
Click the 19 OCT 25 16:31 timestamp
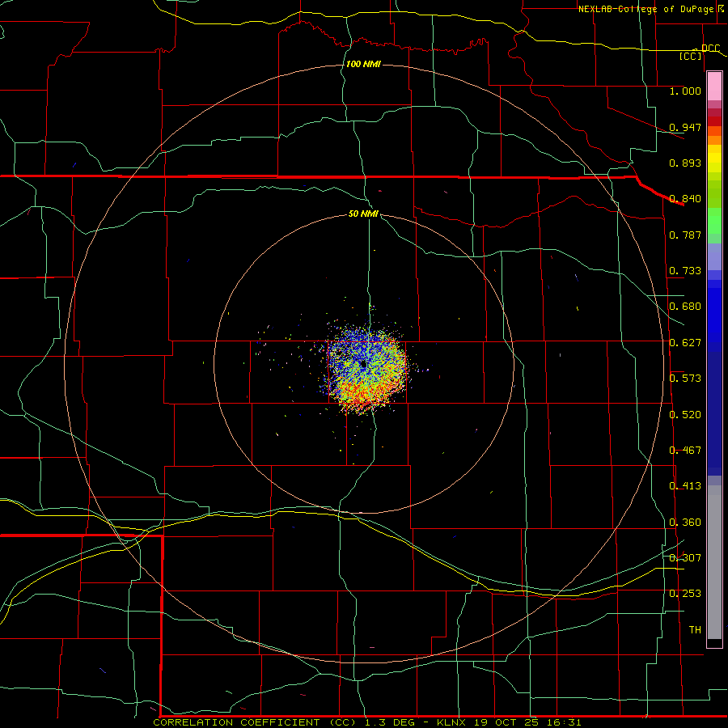[527, 722]
